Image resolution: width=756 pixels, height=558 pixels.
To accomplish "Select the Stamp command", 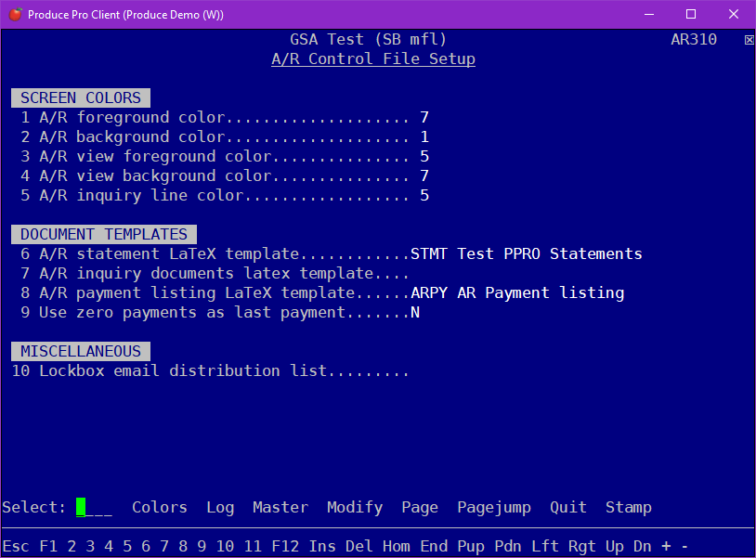I will (629, 508).
